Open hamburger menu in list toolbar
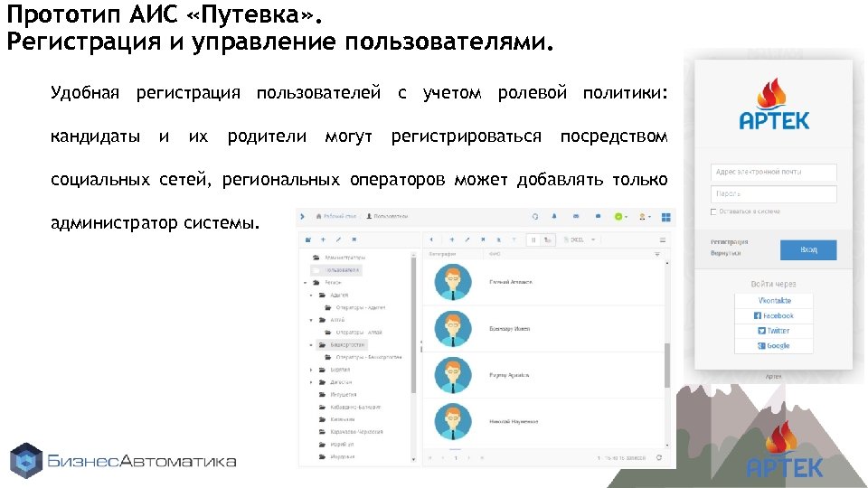This screenshot has height=488, width=868. click(663, 239)
